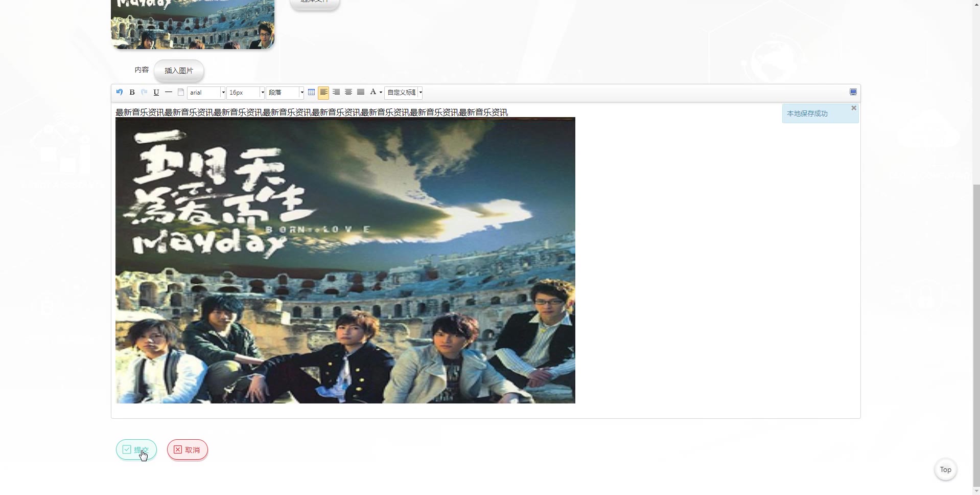Image resolution: width=980 pixels, height=495 pixels.
Task: Toggle bold formatting
Action: click(132, 93)
